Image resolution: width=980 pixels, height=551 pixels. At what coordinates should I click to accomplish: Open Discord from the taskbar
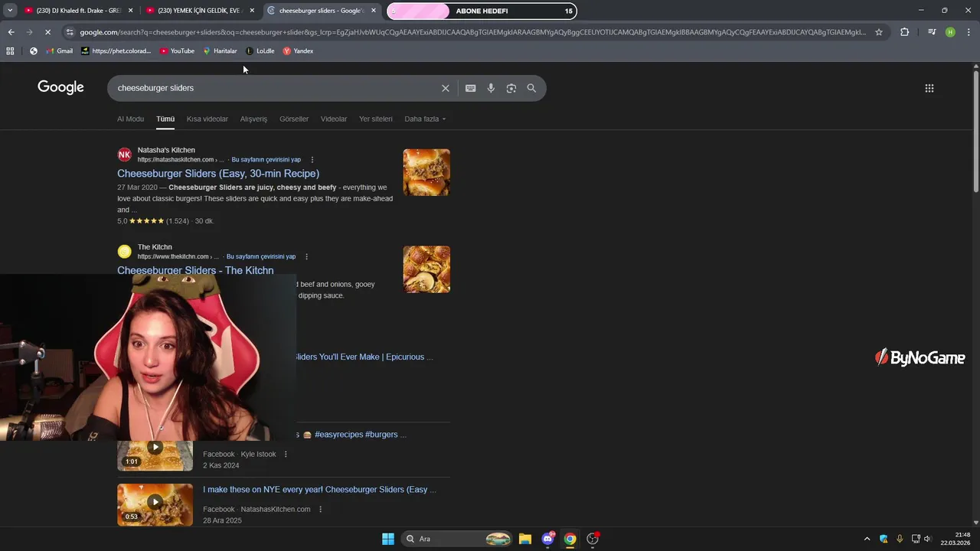coord(547,539)
